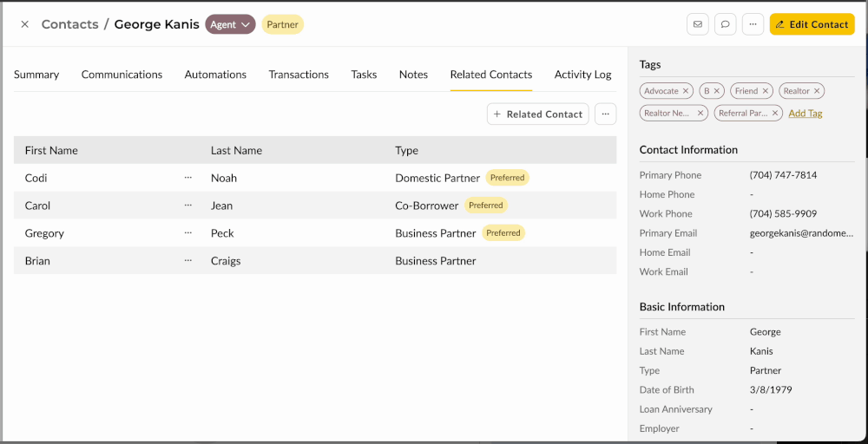Open the header more options ellipsis
868x444 pixels.
[x=753, y=24]
